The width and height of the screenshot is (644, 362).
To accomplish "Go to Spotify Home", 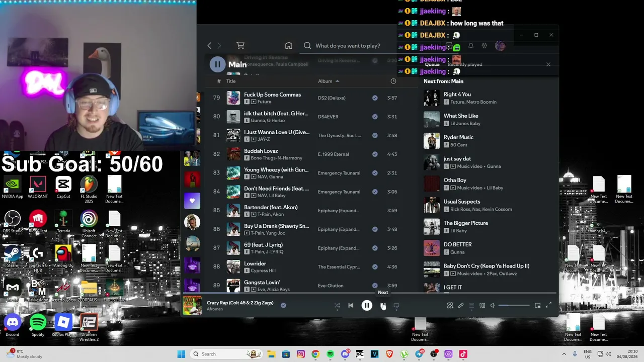I will [x=289, y=46].
